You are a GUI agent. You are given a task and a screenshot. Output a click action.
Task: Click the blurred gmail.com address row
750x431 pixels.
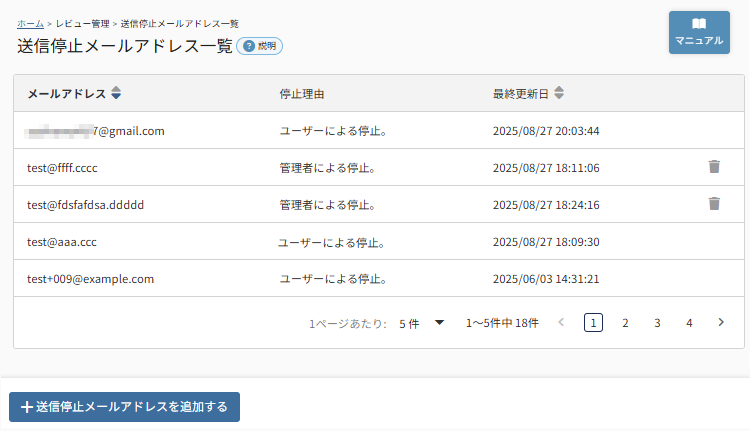(x=96, y=130)
